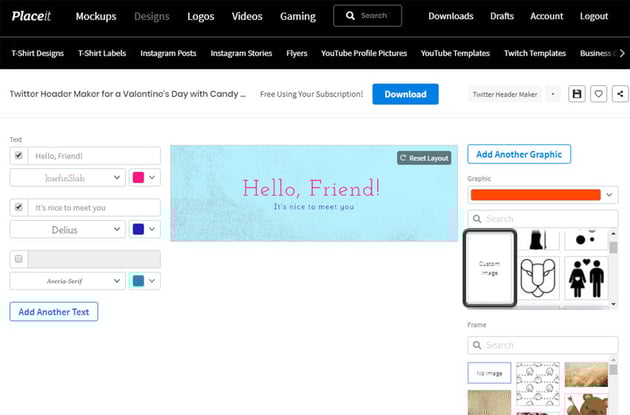This screenshot has width=630, height=415.
Task: Uncheck the 'Hello, Friend!' text checkbox
Action: pyautogui.click(x=18, y=155)
